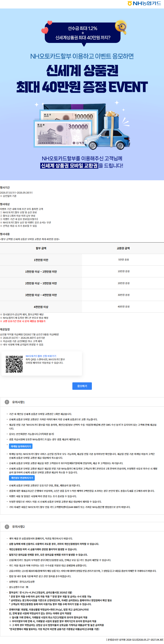Click the 할부 금액 table column header
Screen dimensions: 164x644
click(x=41, y=248)
